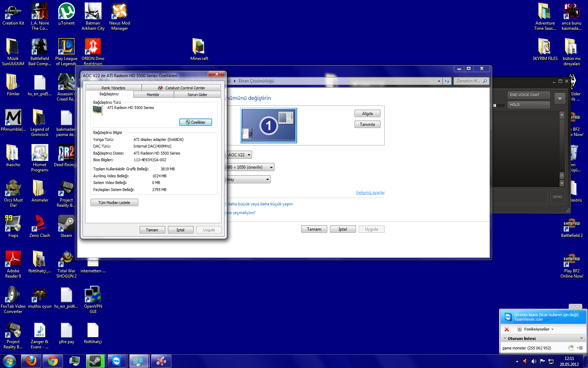Open the orientation dropdown below resolution
The width and height of the screenshot is (588, 368).
(x=248, y=179)
